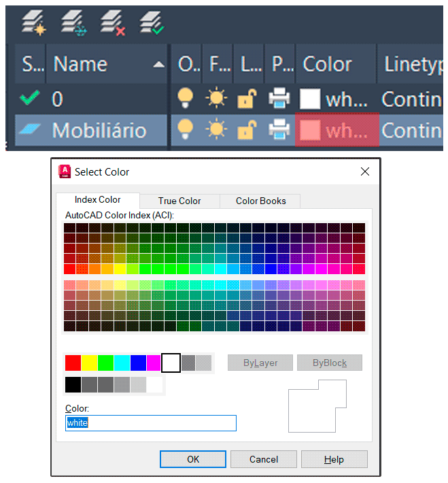Switch to the Index Color tab
Image resolution: width=448 pixels, height=483 pixels.
tap(98, 200)
